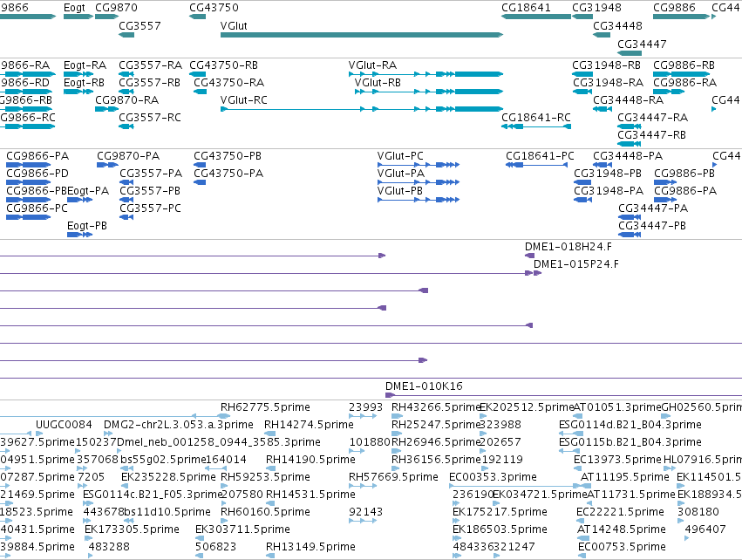The image size is (742, 560).
Task: Select transcript VGlut-RA
Action: pos(425,74)
